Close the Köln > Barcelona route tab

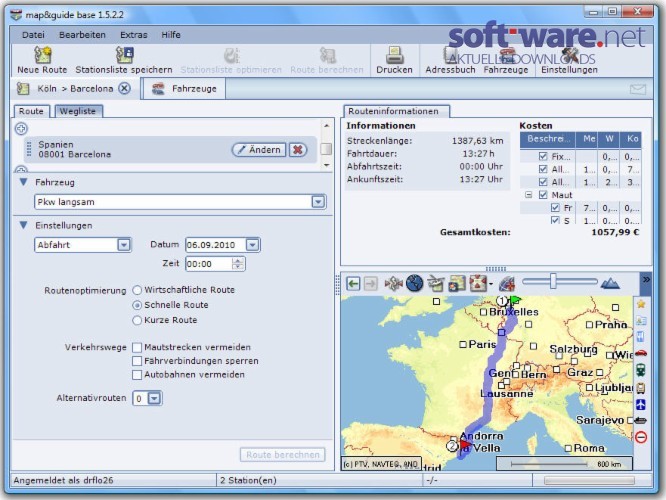click(x=124, y=88)
